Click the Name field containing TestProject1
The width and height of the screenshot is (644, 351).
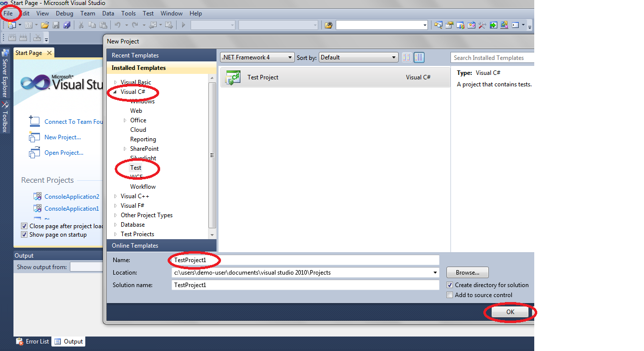tap(305, 260)
